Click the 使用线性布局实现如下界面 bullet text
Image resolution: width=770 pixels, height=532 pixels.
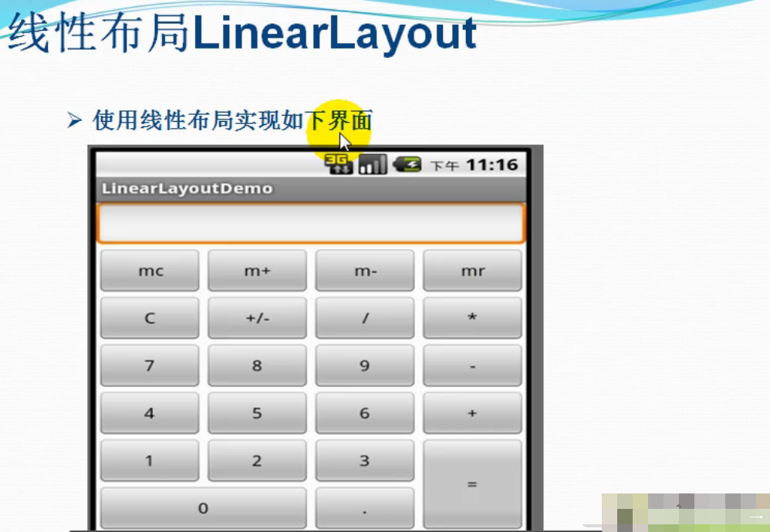tap(232, 120)
